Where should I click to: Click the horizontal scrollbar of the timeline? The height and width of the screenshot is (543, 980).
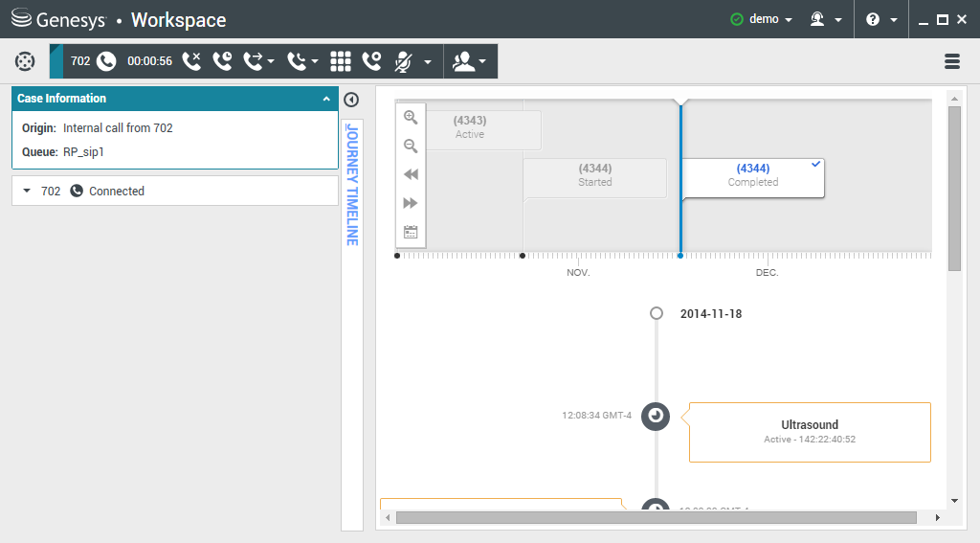coord(656,518)
